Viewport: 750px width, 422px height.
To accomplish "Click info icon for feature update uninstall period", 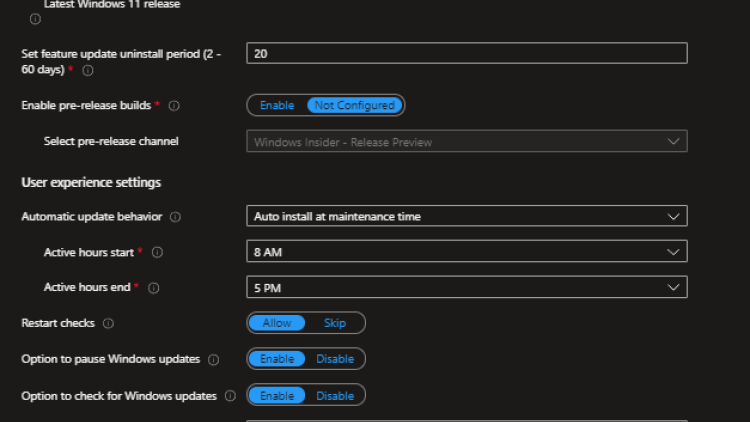I will [x=87, y=71].
